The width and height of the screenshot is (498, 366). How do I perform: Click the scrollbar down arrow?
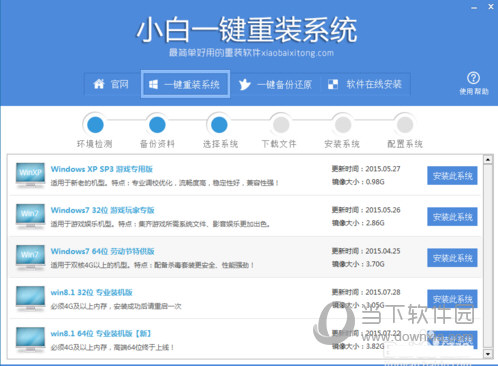tap(488, 354)
